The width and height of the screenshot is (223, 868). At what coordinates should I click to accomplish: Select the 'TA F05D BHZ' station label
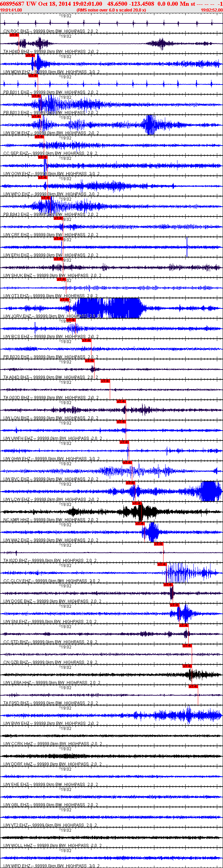coord(16,703)
